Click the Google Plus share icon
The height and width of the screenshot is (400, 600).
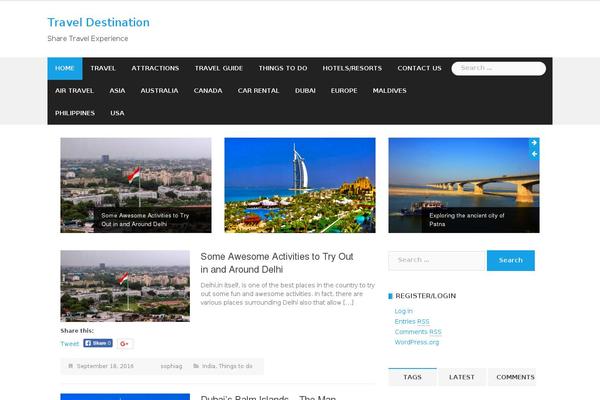(125, 343)
